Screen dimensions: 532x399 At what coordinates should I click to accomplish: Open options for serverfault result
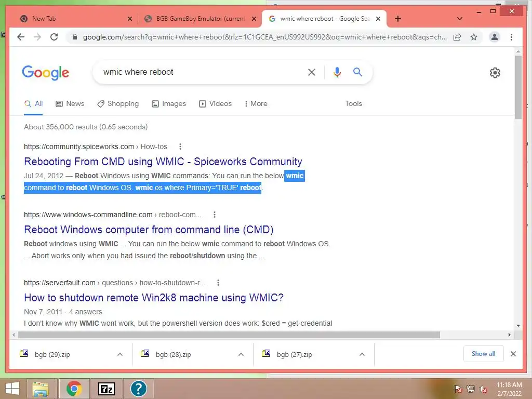click(218, 283)
